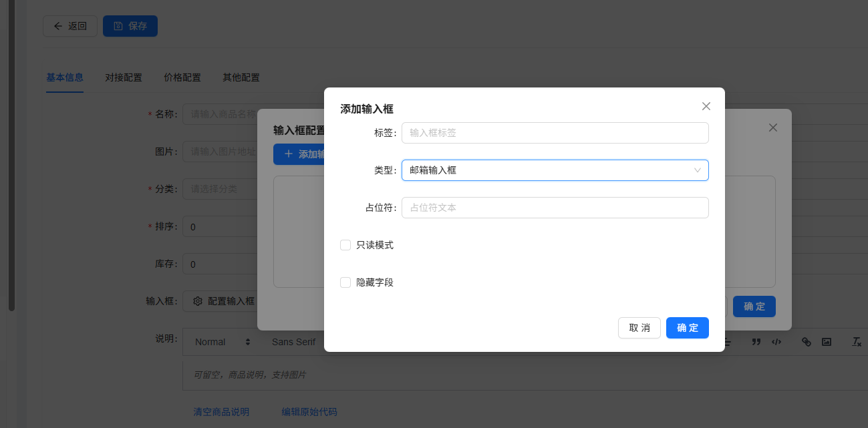Click the insert link icon in the editor toolbar
This screenshot has width=868, height=428.
tap(807, 342)
